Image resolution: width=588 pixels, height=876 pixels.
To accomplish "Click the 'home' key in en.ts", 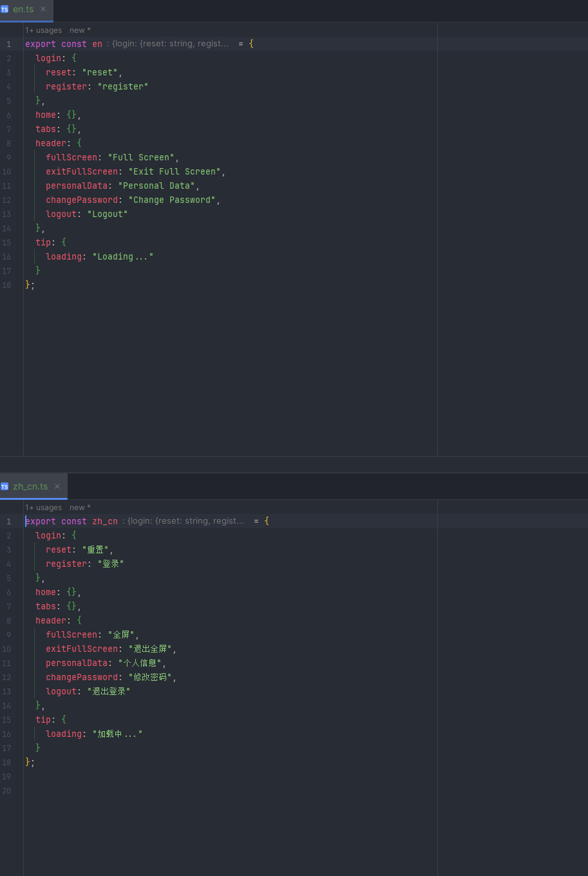I will tap(46, 115).
